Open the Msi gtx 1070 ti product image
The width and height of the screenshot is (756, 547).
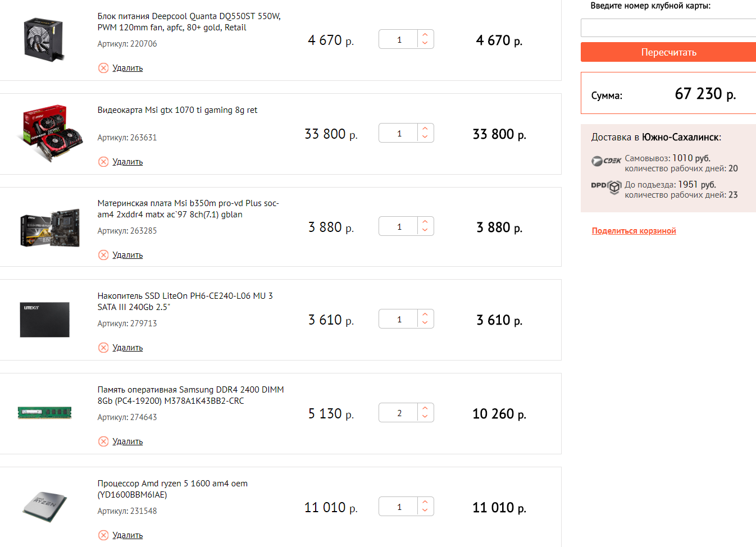tap(50, 133)
